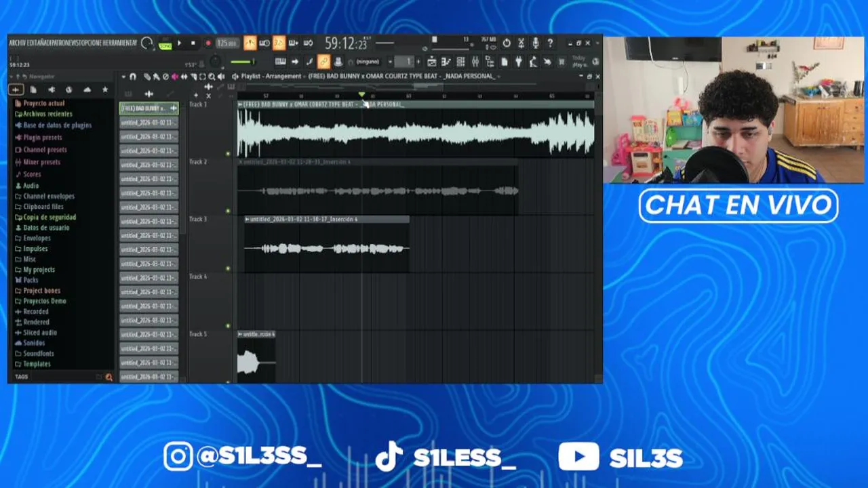The image size is (868, 488).
Task: Open the Piano roll view from toolbar
Action: [446, 62]
